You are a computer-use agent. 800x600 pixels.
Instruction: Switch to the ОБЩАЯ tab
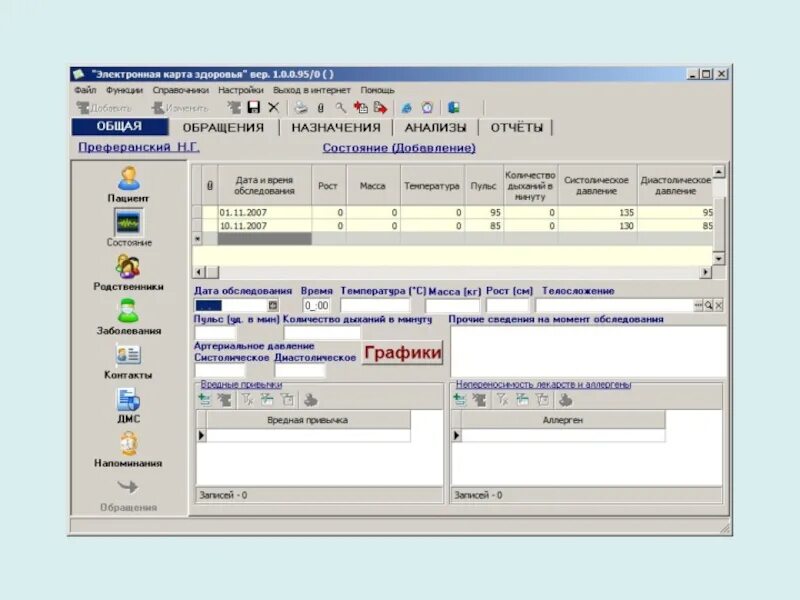pyautogui.click(x=119, y=127)
